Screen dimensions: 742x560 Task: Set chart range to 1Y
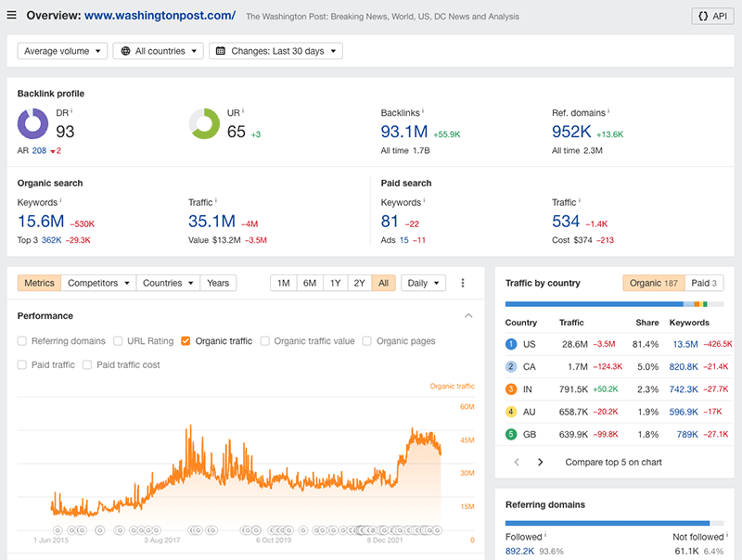point(335,283)
